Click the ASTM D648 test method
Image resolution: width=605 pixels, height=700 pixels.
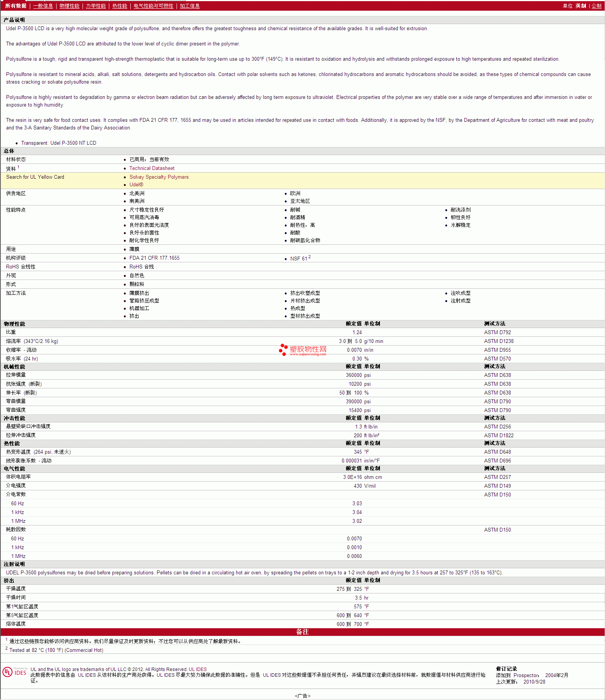[x=497, y=452]
